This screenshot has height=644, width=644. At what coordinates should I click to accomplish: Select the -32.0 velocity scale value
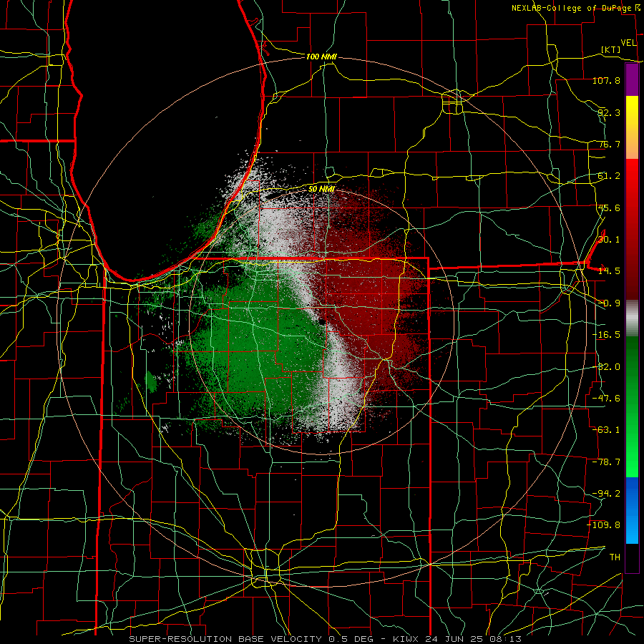[x=606, y=367]
